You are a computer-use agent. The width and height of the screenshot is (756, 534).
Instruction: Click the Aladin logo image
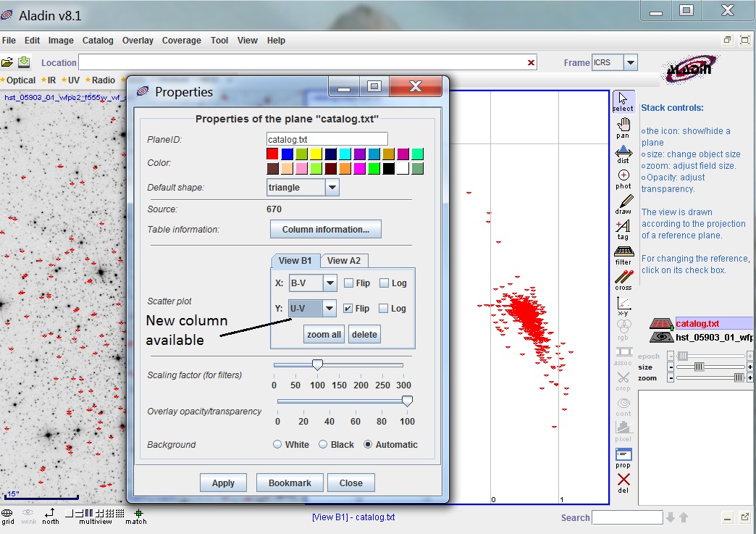pyautogui.click(x=692, y=69)
